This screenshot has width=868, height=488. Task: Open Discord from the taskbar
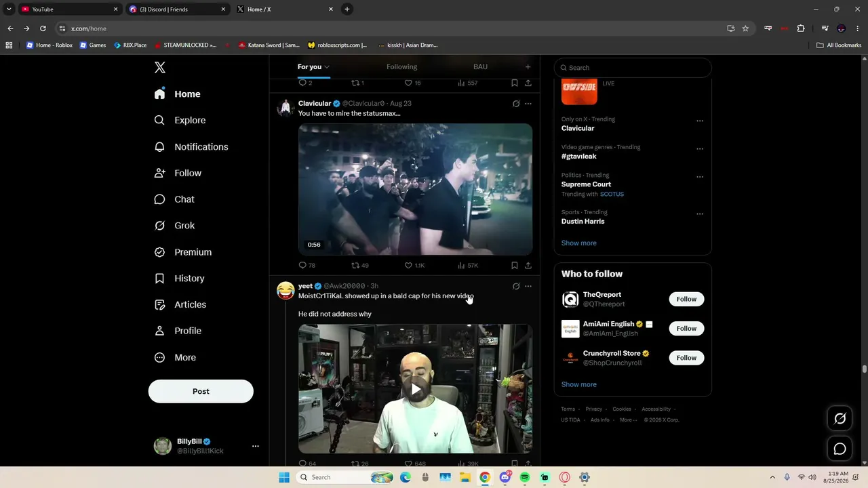coord(505,477)
